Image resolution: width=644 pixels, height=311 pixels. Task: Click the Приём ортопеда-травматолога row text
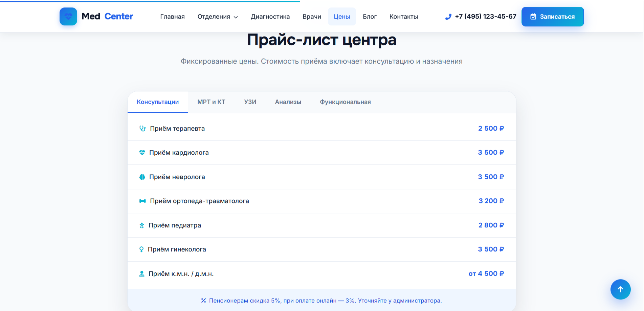pyautogui.click(x=199, y=201)
